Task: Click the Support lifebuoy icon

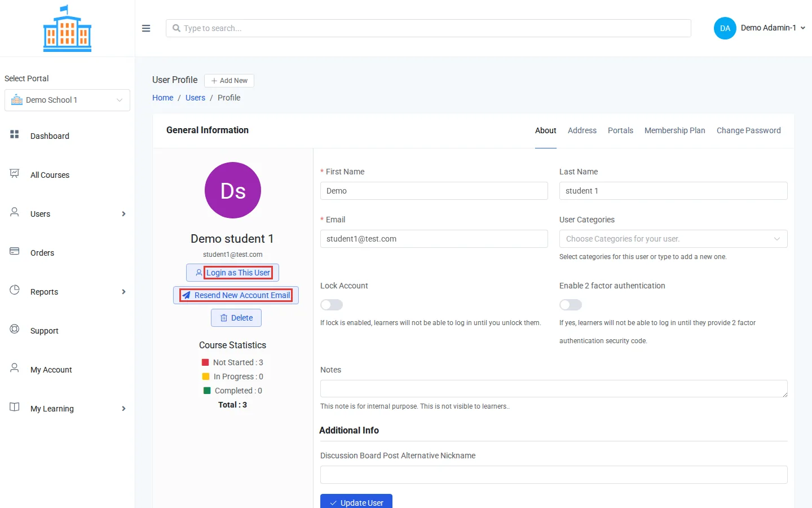Action: pos(15,329)
